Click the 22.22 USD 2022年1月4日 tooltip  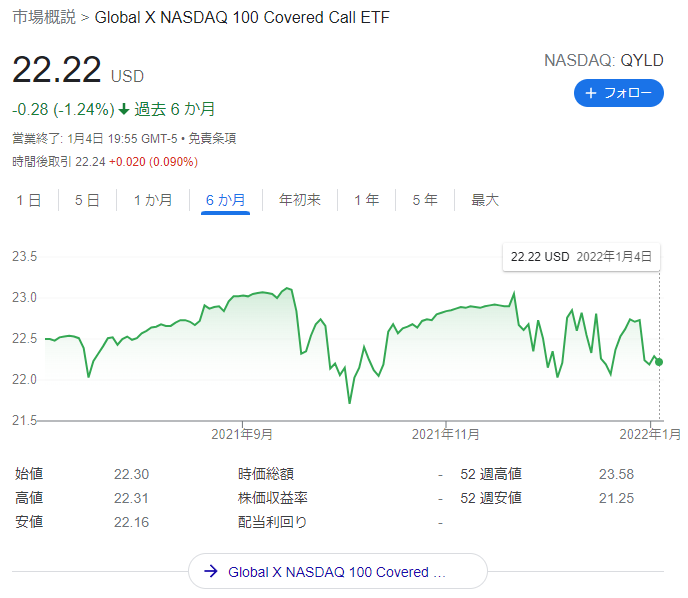click(581, 257)
